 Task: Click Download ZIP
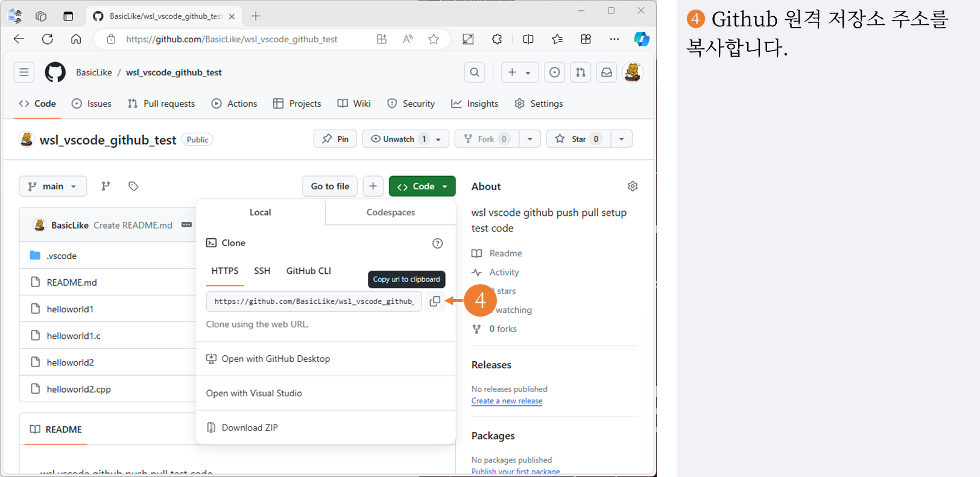250,428
